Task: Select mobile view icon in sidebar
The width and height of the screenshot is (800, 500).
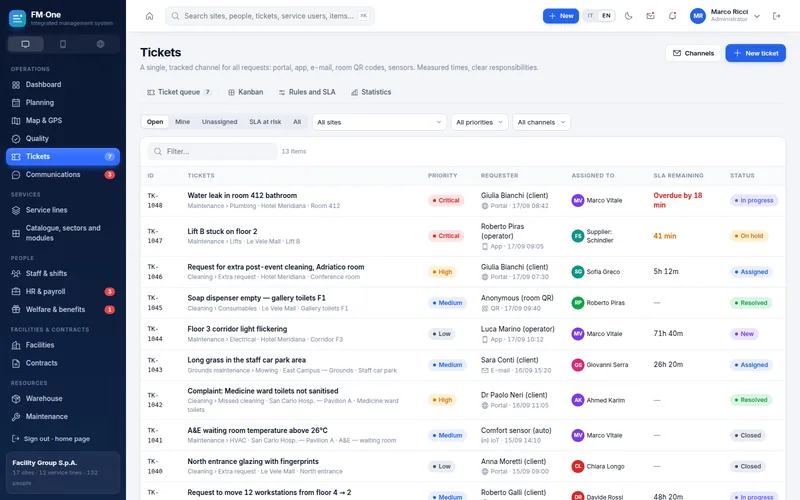Action: tap(63, 44)
